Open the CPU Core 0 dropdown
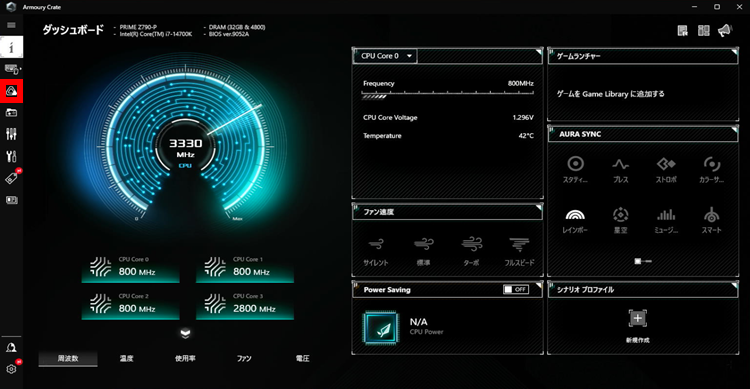Viewport: 750px width, 389px height. [386, 56]
